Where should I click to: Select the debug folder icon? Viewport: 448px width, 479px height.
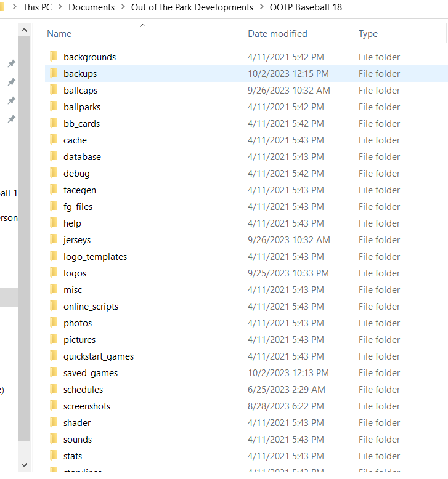point(54,173)
